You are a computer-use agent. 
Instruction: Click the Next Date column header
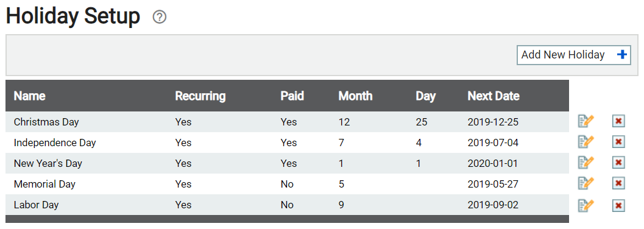494,96
